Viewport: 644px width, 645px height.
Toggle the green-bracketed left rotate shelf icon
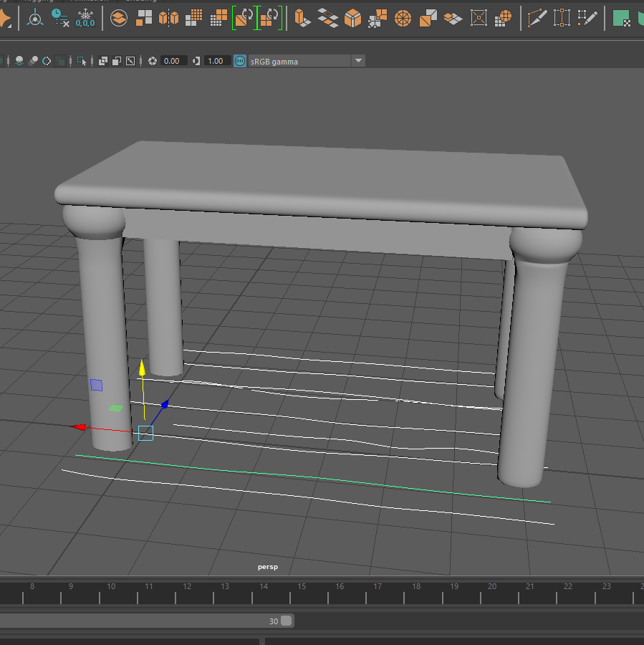pyautogui.click(x=244, y=18)
